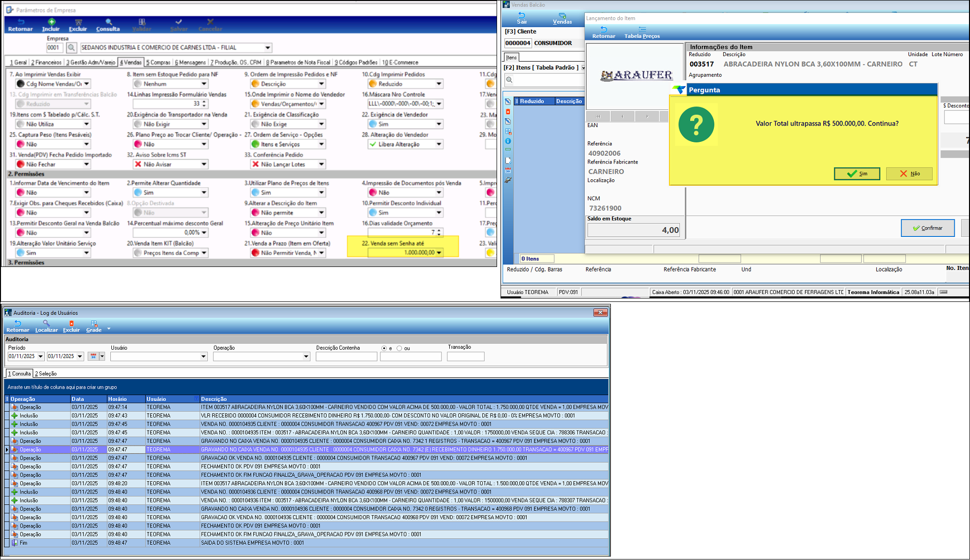Click the Descrição Contenha input field
Viewport: 970px width, 560px height.
pyautogui.click(x=346, y=357)
